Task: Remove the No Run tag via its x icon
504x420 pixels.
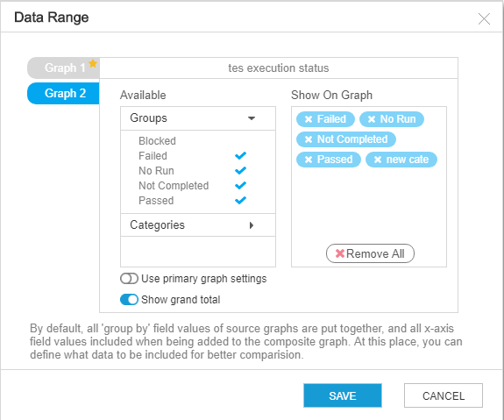Action: 372,119
